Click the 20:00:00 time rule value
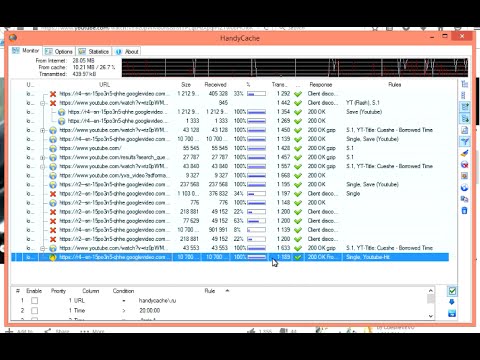This screenshot has width=480, height=360. click(150, 311)
